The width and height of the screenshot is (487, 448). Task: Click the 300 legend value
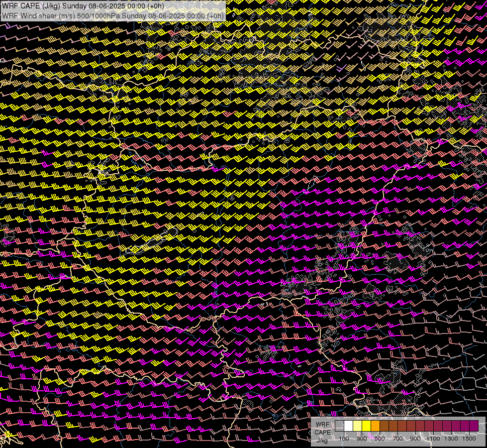coord(362,439)
